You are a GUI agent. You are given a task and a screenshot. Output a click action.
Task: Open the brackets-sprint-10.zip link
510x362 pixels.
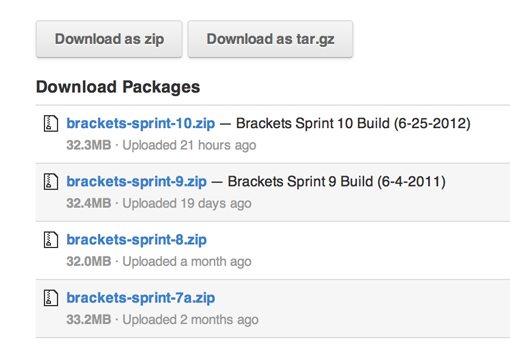pyautogui.click(x=141, y=124)
